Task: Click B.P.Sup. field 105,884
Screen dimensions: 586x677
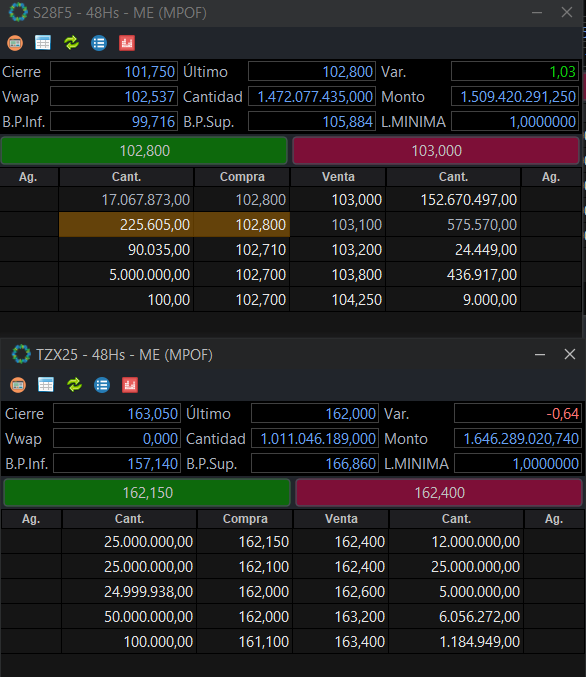Action: [312, 122]
